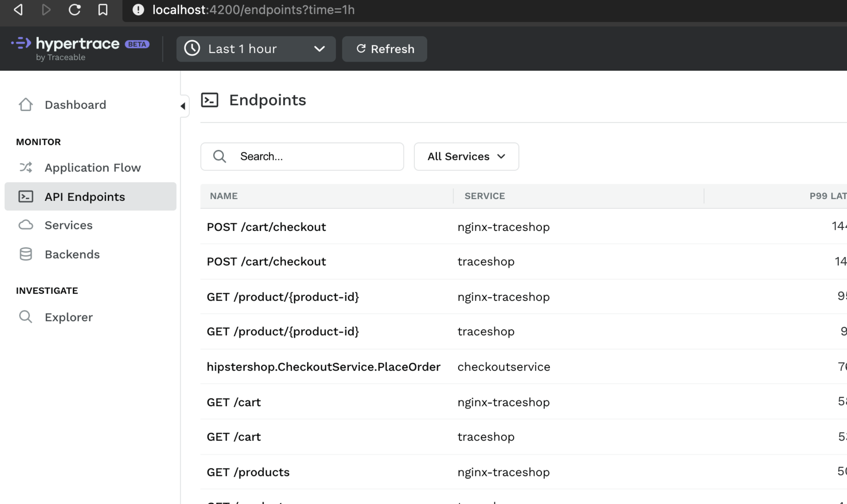Sort by the SERVICE column header
847x504 pixels.
click(x=484, y=196)
